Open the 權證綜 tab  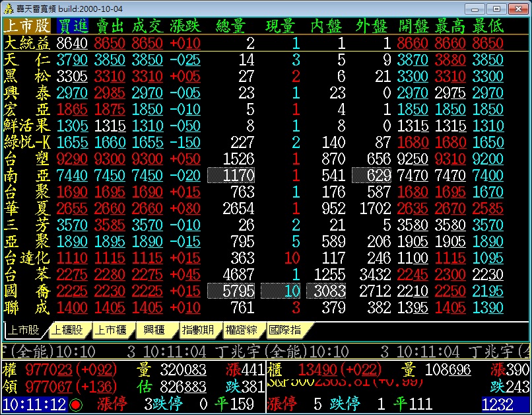click(x=241, y=330)
